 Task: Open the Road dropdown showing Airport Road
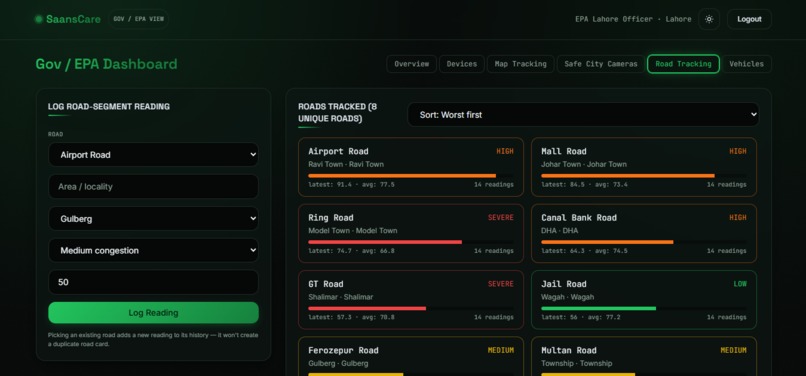(153, 155)
